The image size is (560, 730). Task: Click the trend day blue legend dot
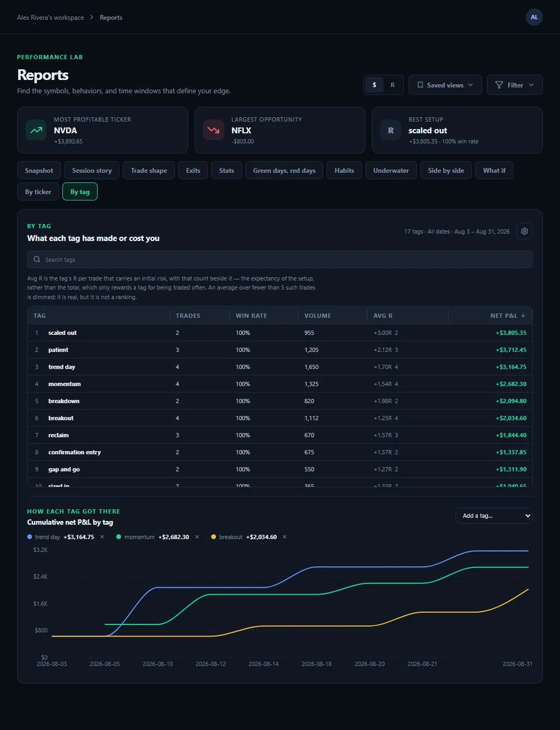pos(30,537)
